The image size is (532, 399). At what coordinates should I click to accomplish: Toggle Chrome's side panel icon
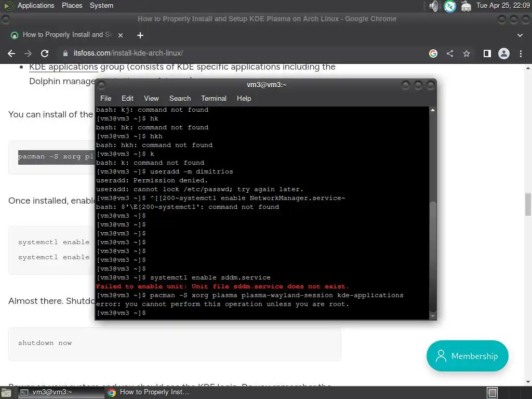(487, 54)
